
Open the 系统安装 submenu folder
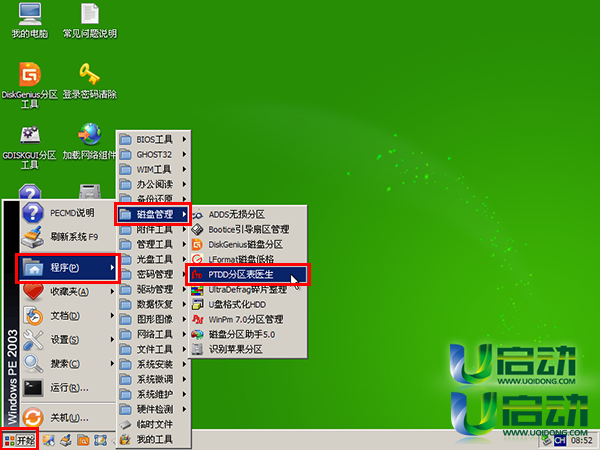click(x=153, y=364)
